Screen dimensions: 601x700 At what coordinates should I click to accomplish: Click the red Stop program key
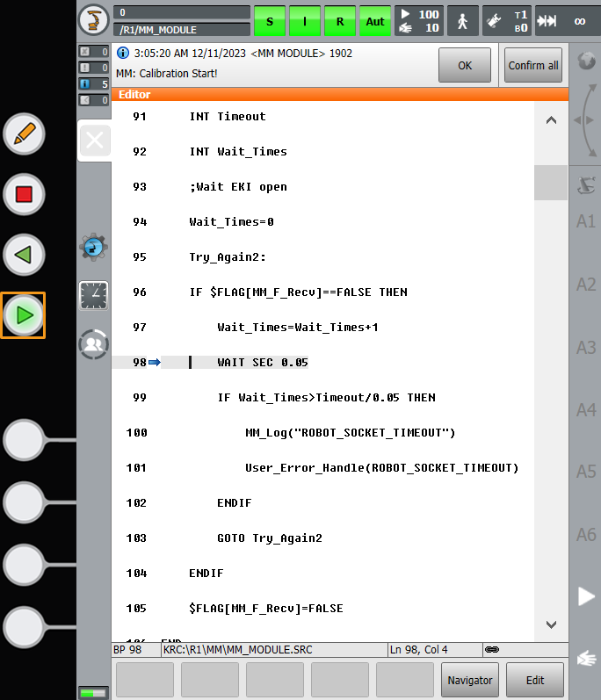click(x=24, y=194)
